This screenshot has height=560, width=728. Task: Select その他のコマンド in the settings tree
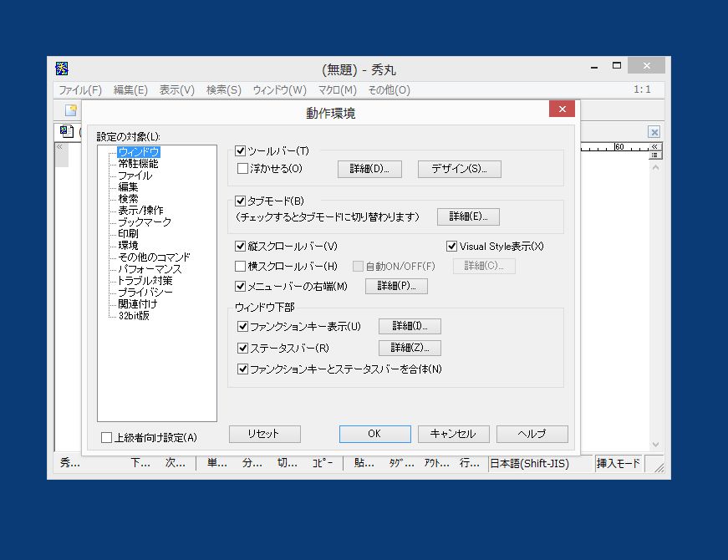154,257
